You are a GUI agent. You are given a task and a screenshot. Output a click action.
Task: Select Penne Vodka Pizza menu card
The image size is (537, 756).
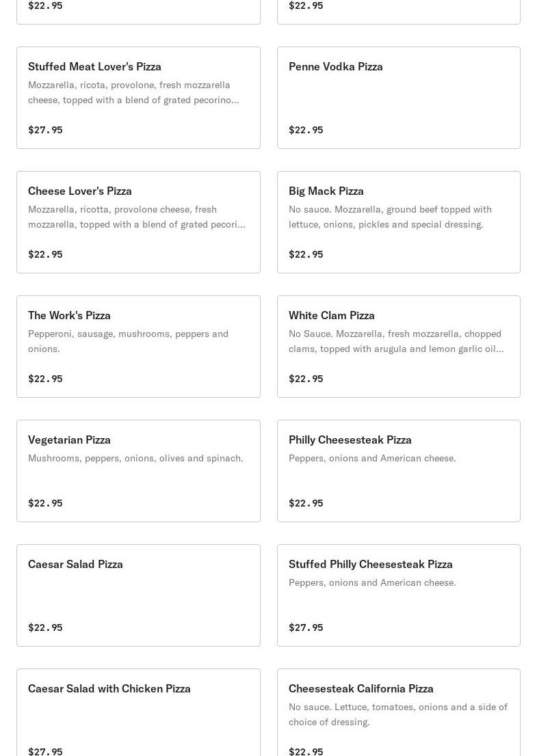coord(398,98)
